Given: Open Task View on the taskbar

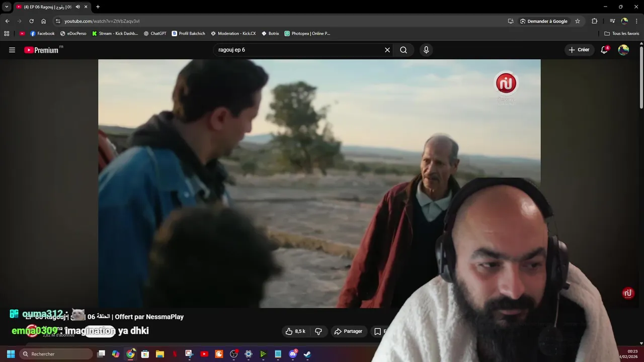Looking at the screenshot, I should click(101, 354).
